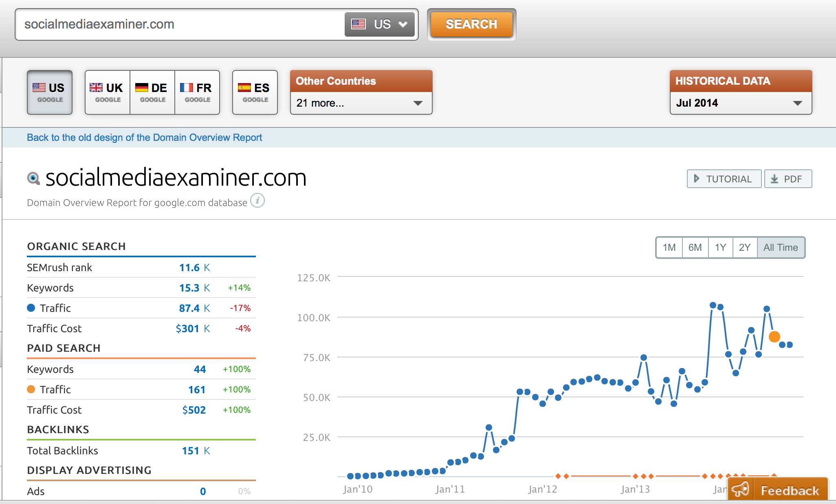Select the US Google database button

click(50, 92)
